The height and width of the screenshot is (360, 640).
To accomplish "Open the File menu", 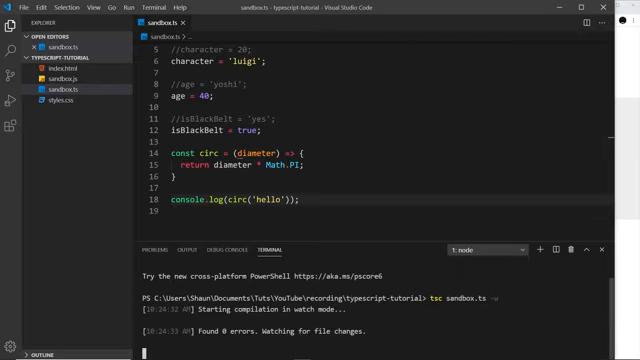I will (24, 7).
